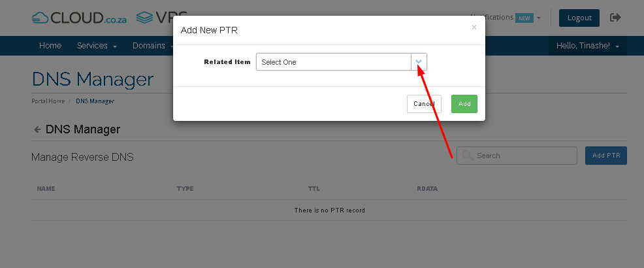Click the blue Add PTR button

point(606,156)
